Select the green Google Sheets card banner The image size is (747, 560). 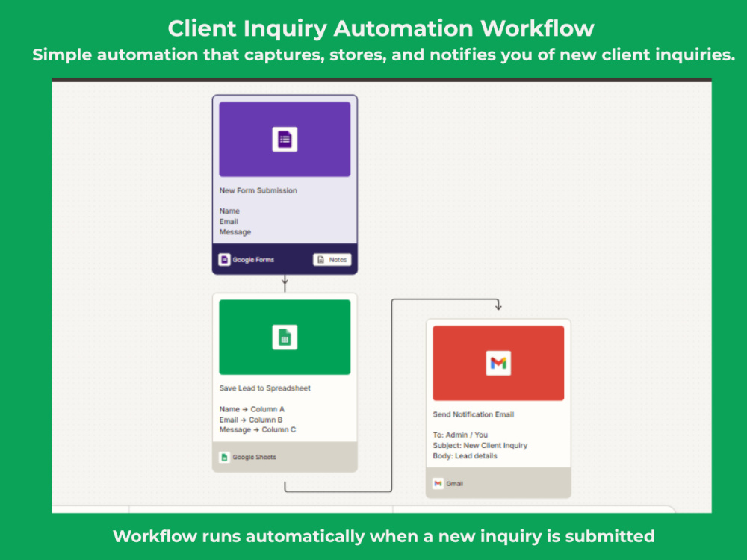click(285, 337)
